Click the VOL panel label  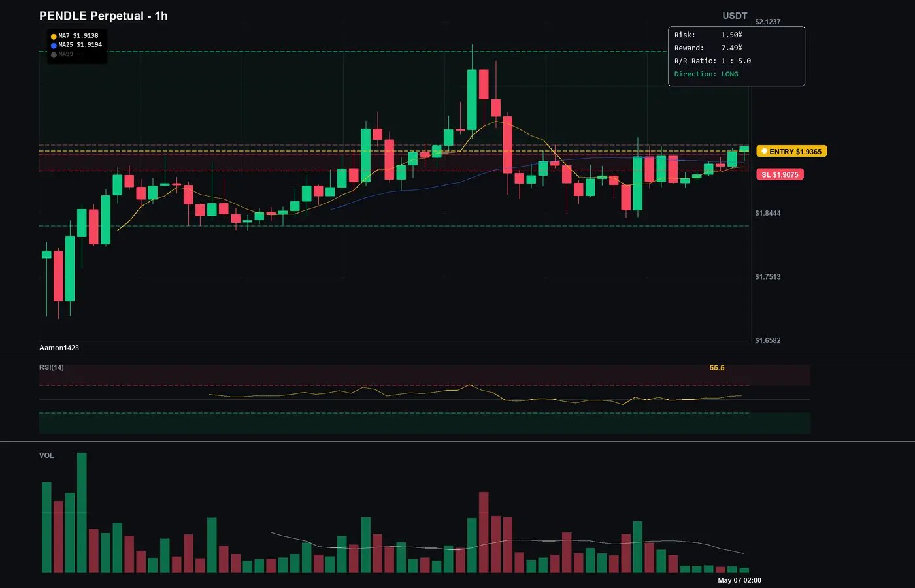point(46,455)
